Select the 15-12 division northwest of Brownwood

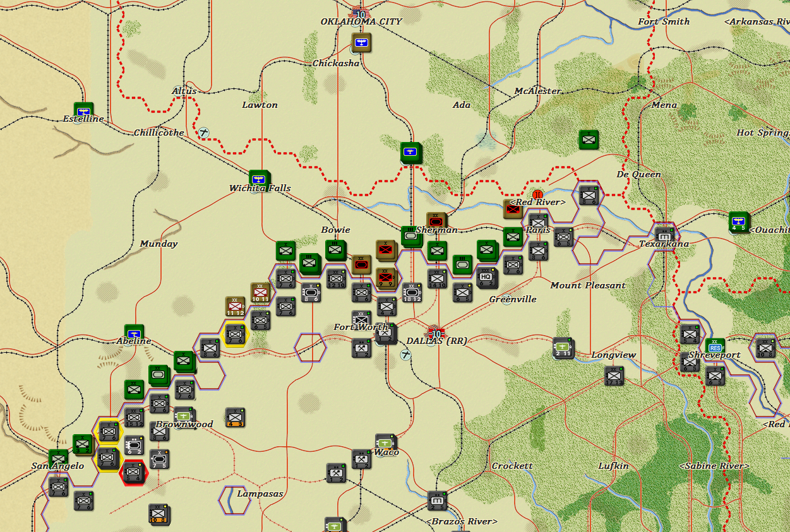134,417
